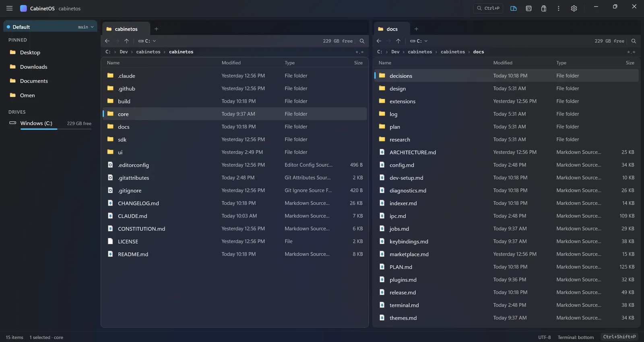
Task: Add a new tab next to docs tab
Action: click(x=416, y=29)
